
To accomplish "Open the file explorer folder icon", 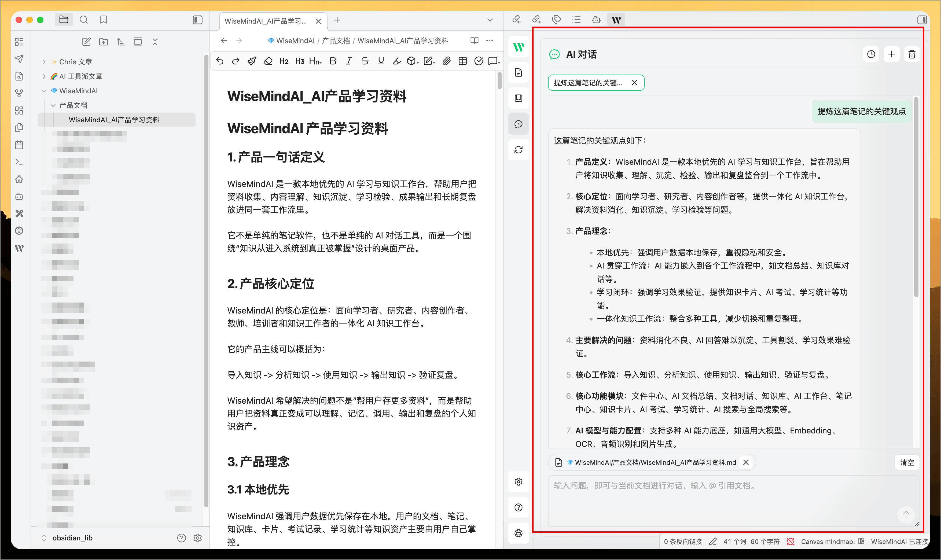I will [64, 20].
